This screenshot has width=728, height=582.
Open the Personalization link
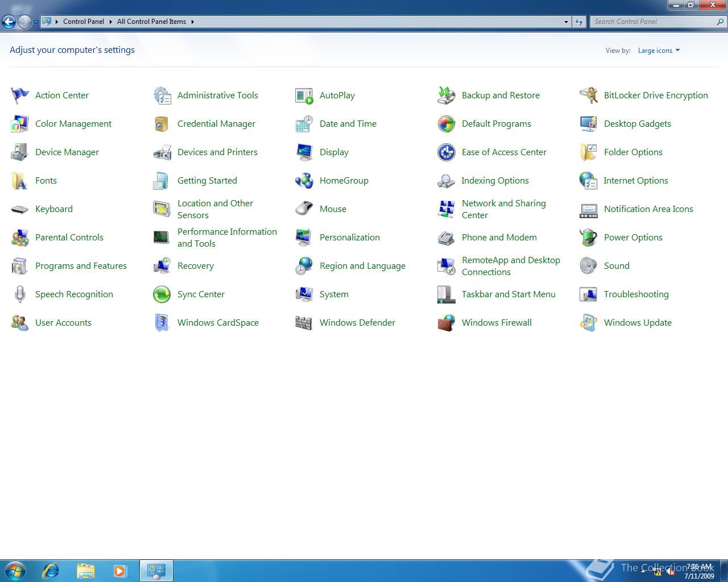coord(349,238)
